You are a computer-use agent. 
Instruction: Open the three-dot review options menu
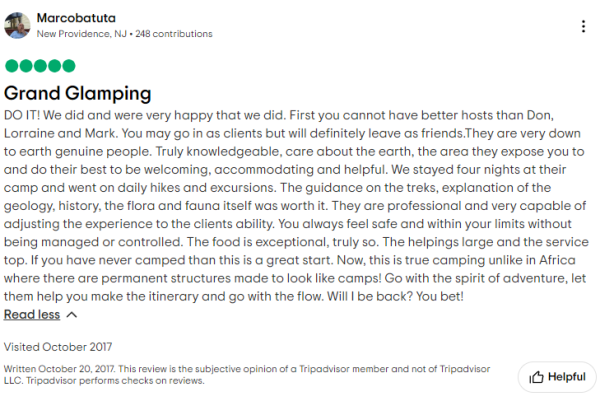click(x=583, y=26)
